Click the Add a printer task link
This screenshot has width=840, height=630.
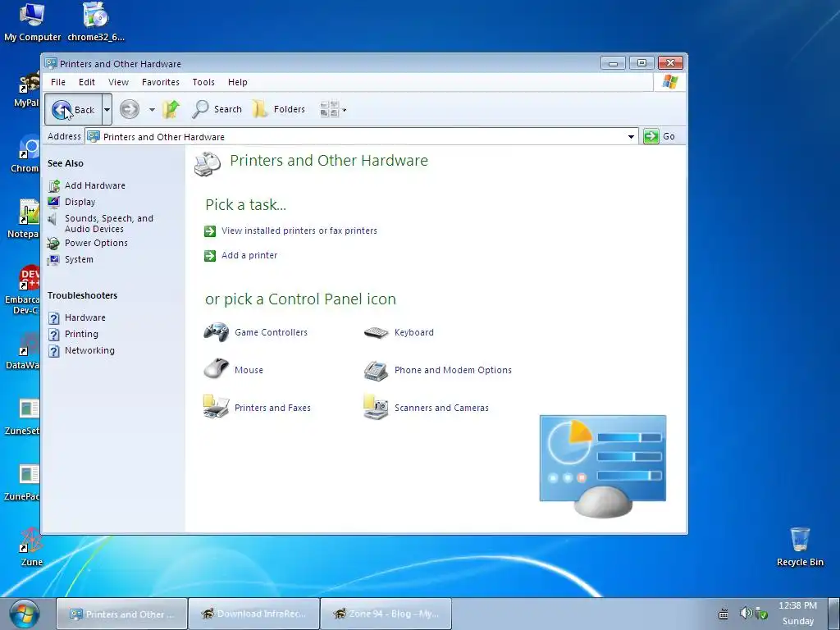249,256
